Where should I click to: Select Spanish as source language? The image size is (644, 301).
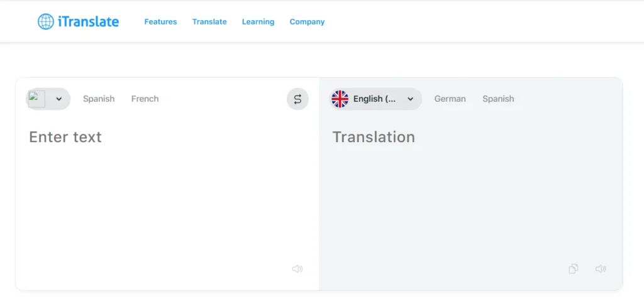tap(99, 99)
